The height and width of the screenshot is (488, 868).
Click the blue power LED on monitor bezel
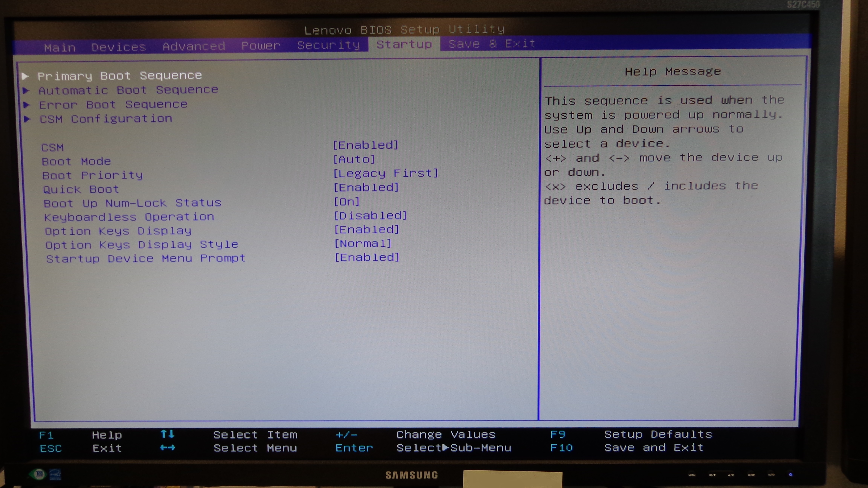(791, 474)
